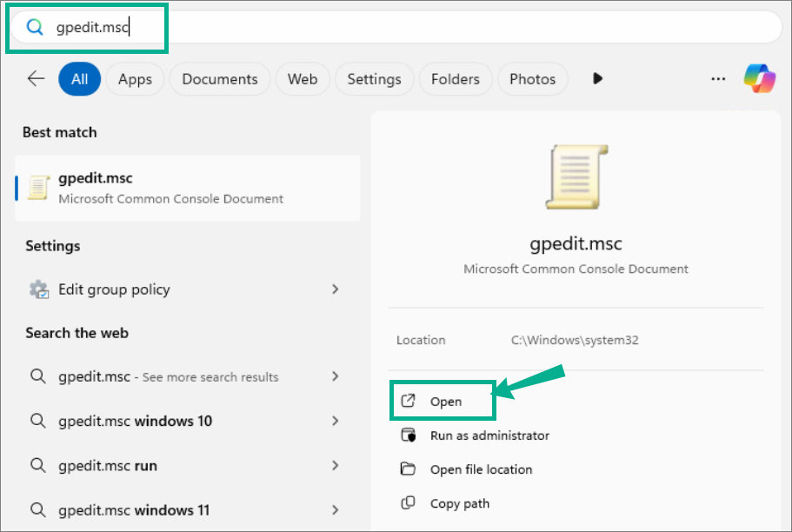
Task: Expand chevron for 'gpedit.msc run'
Action: click(335, 465)
